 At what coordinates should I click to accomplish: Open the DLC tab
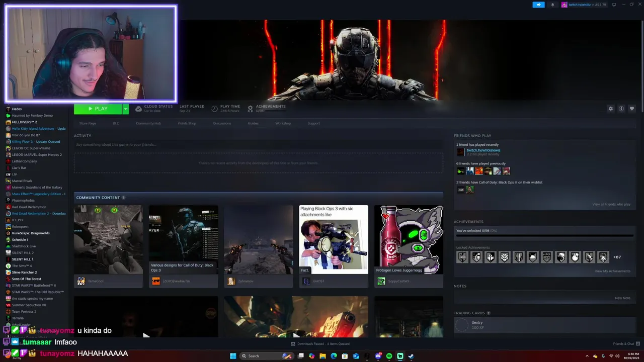tap(116, 123)
